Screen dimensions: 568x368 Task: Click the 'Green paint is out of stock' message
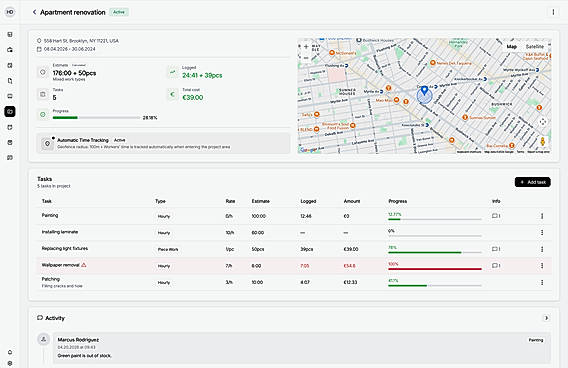pyautogui.click(x=84, y=356)
